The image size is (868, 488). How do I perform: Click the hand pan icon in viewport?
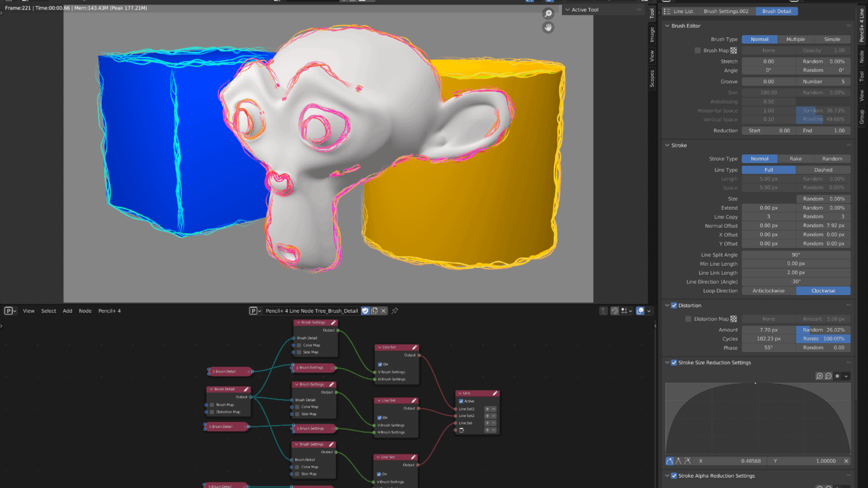click(x=548, y=27)
